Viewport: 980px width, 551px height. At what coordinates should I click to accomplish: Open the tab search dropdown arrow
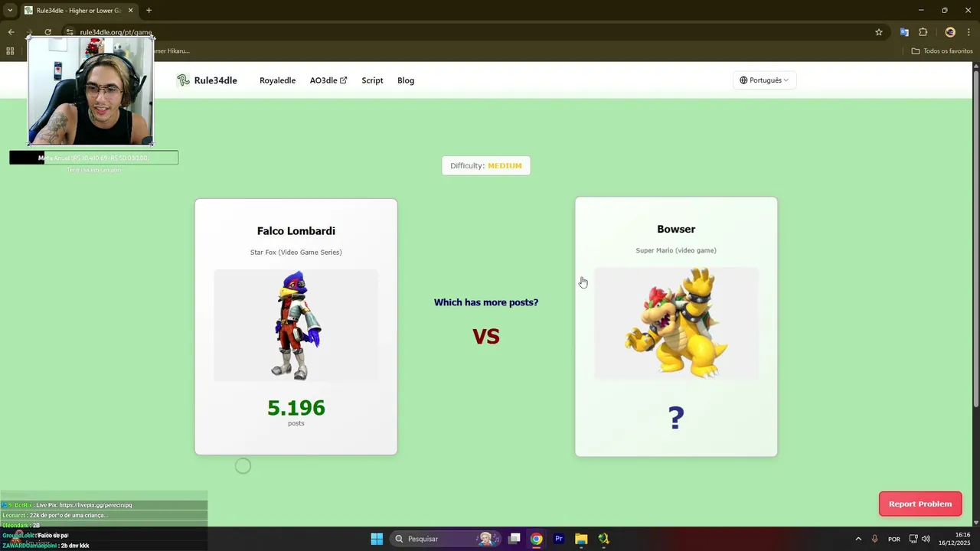tap(10, 11)
